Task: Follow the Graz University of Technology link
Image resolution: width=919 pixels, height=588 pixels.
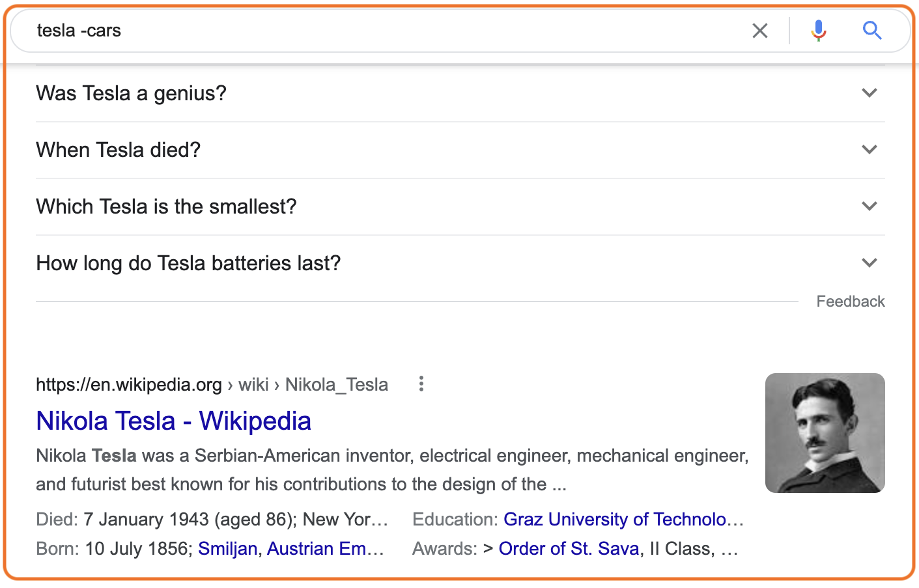Action: [x=624, y=520]
